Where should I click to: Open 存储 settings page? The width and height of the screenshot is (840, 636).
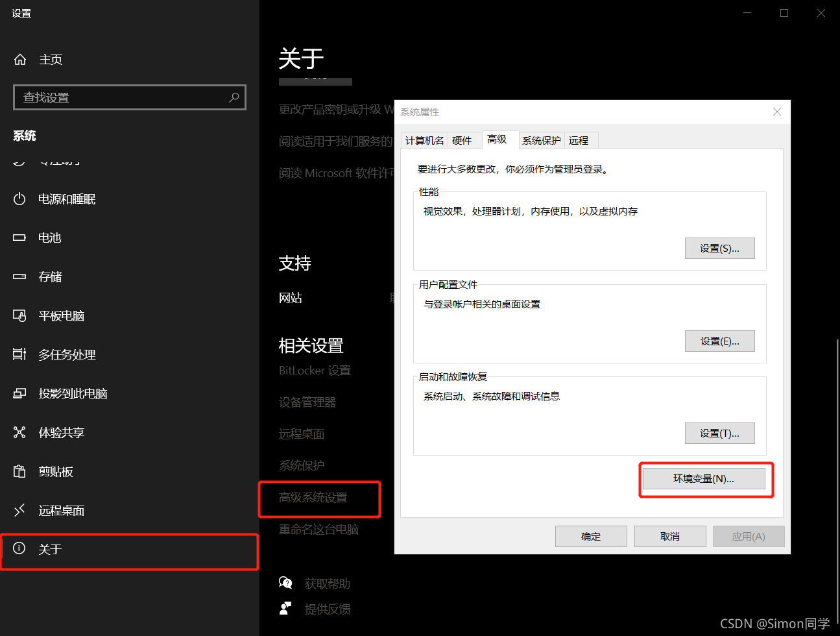pyautogui.click(x=130, y=277)
